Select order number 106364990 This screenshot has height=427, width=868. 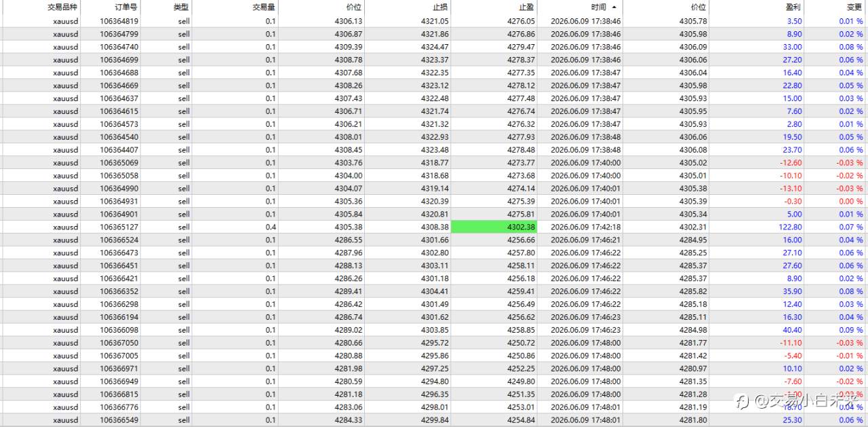coord(119,189)
